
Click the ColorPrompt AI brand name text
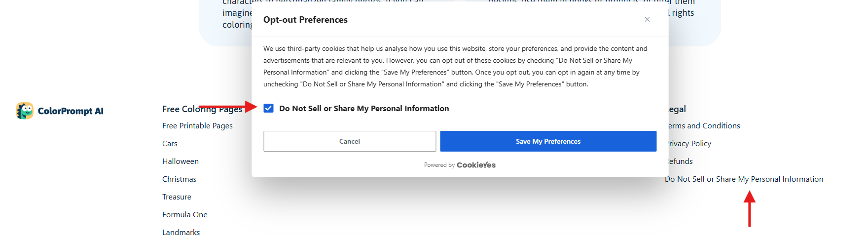click(x=71, y=111)
